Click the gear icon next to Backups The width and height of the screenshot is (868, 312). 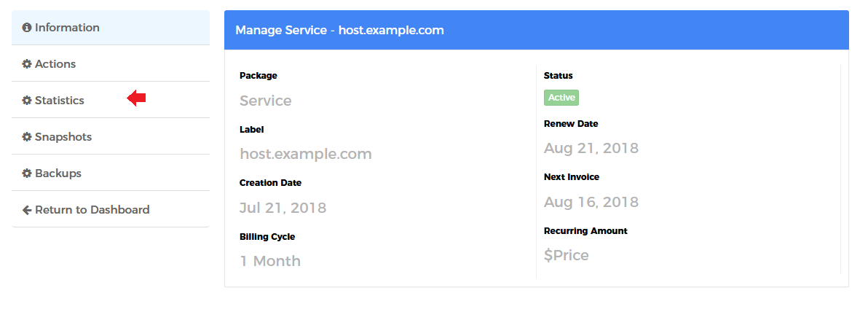click(26, 173)
